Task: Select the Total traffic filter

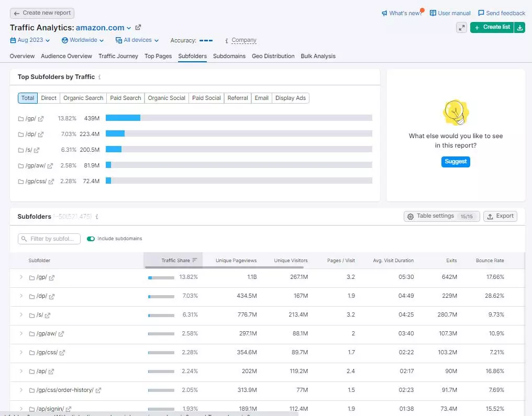Action: [27, 98]
